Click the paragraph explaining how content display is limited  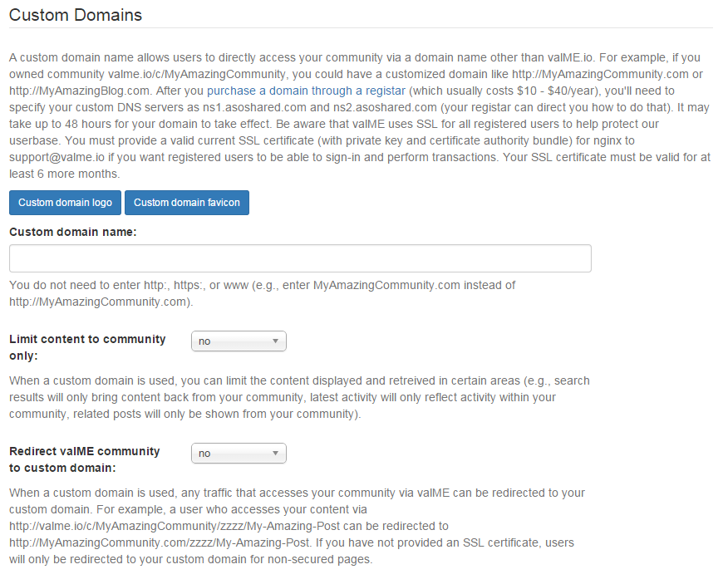[299, 397]
